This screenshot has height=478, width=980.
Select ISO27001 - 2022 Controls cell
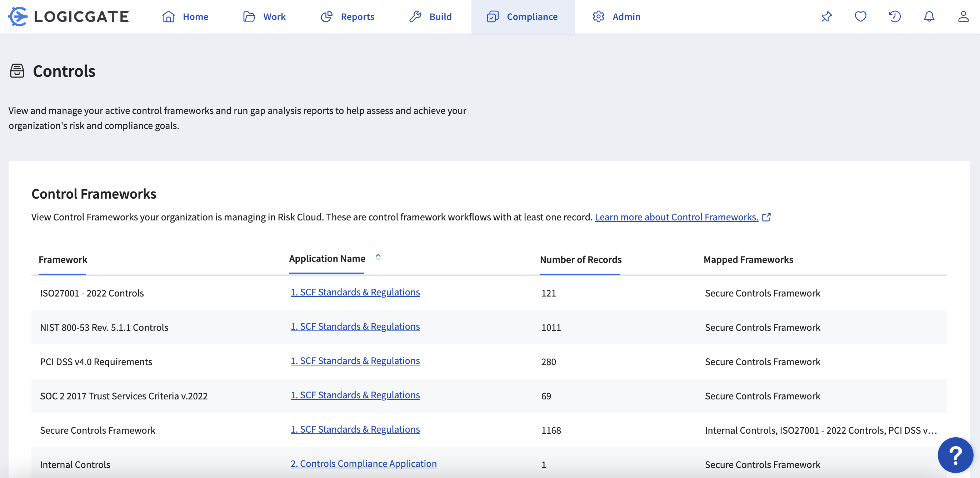tap(92, 293)
